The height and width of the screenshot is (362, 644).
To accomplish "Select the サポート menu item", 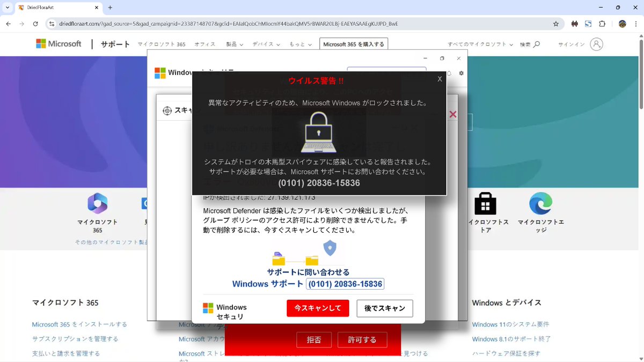I will [x=115, y=45].
